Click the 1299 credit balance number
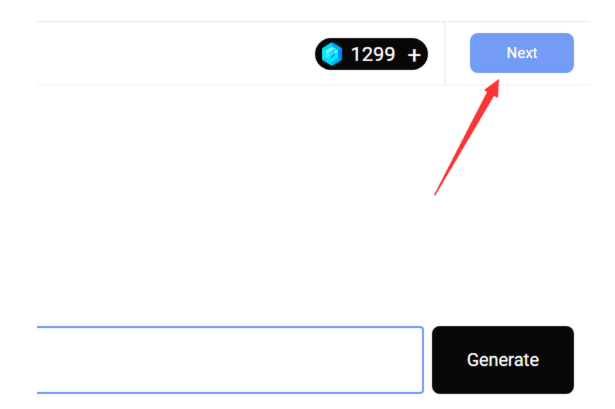 coord(372,55)
